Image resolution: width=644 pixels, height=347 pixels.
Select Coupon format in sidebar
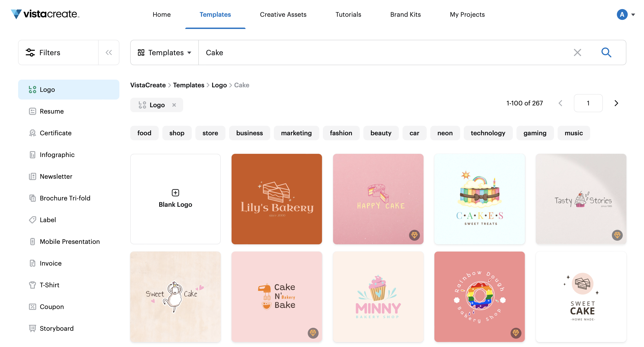(x=69, y=307)
